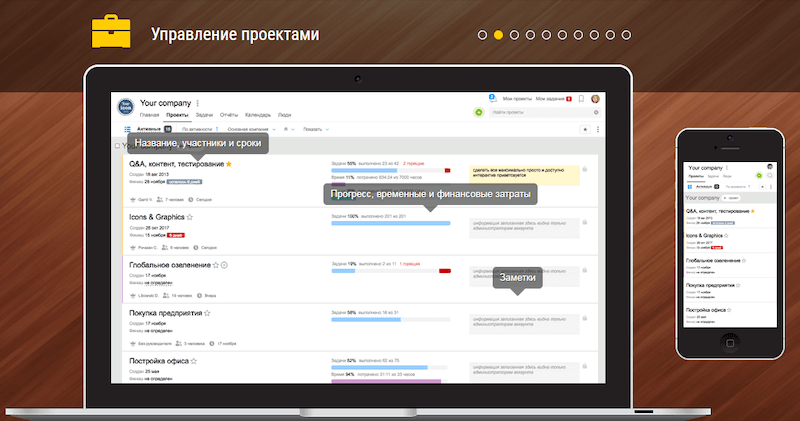Screen dimensions: 800x421
Task: Open the Показать dropdown
Action: point(315,129)
